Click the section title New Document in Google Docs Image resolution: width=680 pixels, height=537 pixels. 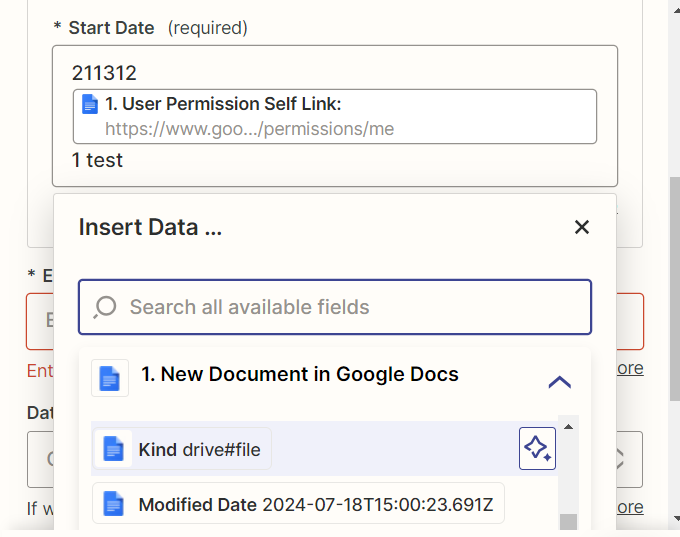click(x=300, y=375)
